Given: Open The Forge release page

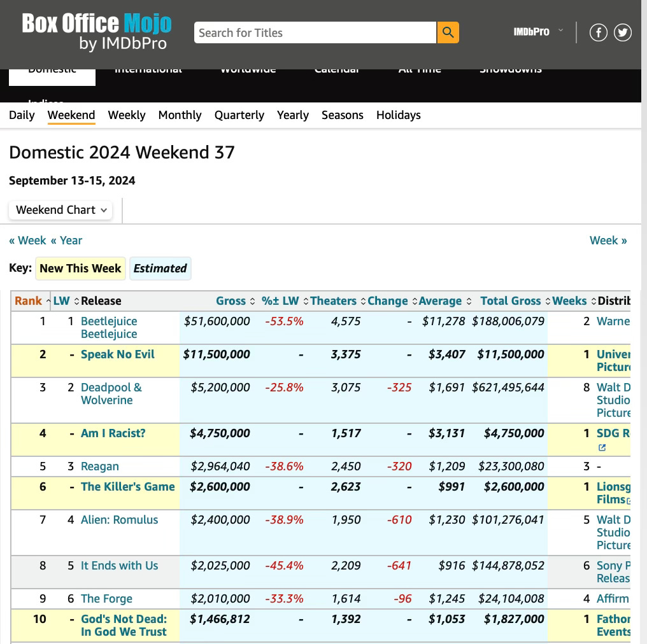Looking at the screenshot, I should (x=106, y=599).
